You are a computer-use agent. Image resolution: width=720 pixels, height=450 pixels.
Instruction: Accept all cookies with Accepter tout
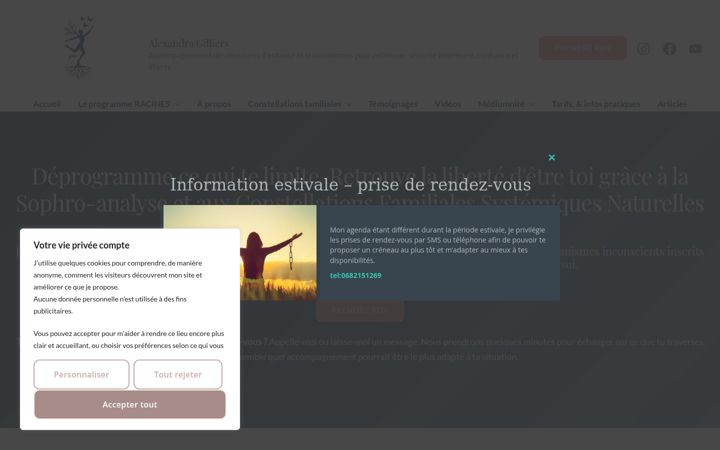130,405
